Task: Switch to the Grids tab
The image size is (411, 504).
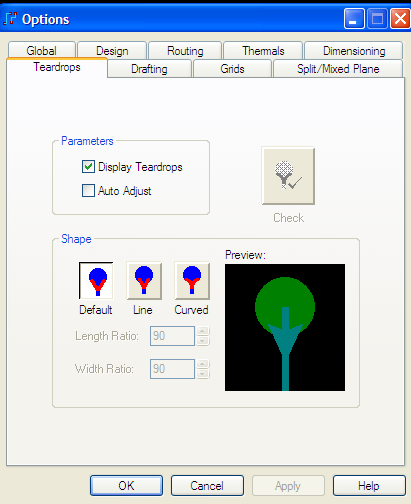Action: tap(232, 69)
